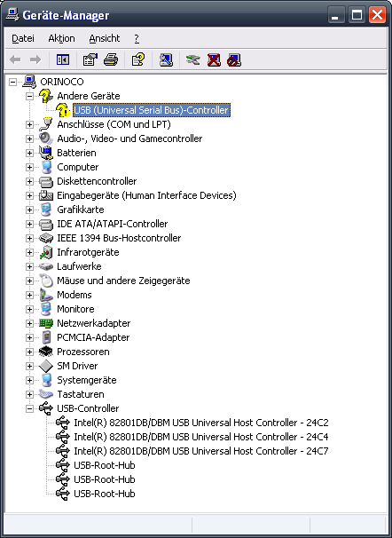Click the Properties toolbar icon
The width and height of the screenshot is (392, 538).
tap(90, 60)
